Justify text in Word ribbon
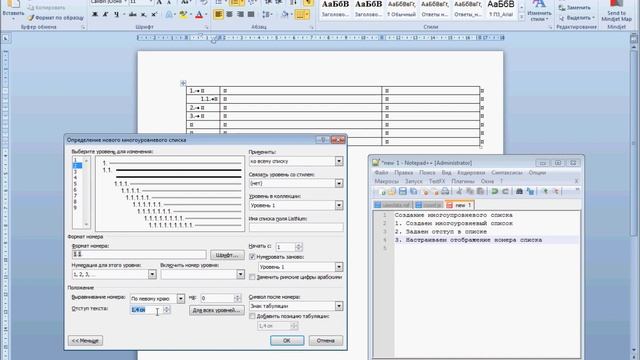This screenshot has height=360, width=640. click(x=251, y=15)
